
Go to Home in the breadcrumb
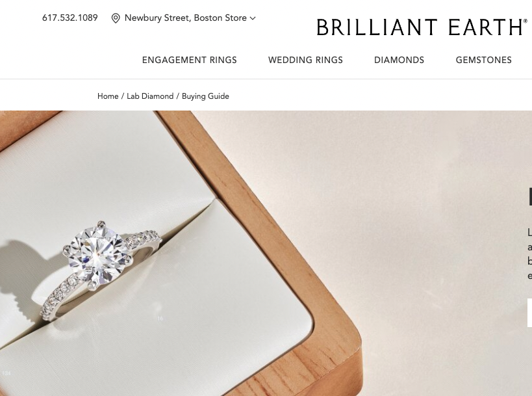click(x=108, y=96)
